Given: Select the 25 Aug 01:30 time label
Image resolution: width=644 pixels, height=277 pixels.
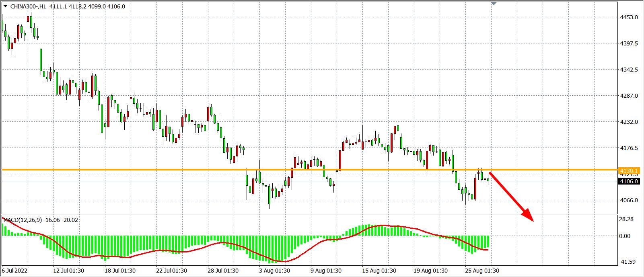Looking at the screenshot, I should pyautogui.click(x=482, y=271).
